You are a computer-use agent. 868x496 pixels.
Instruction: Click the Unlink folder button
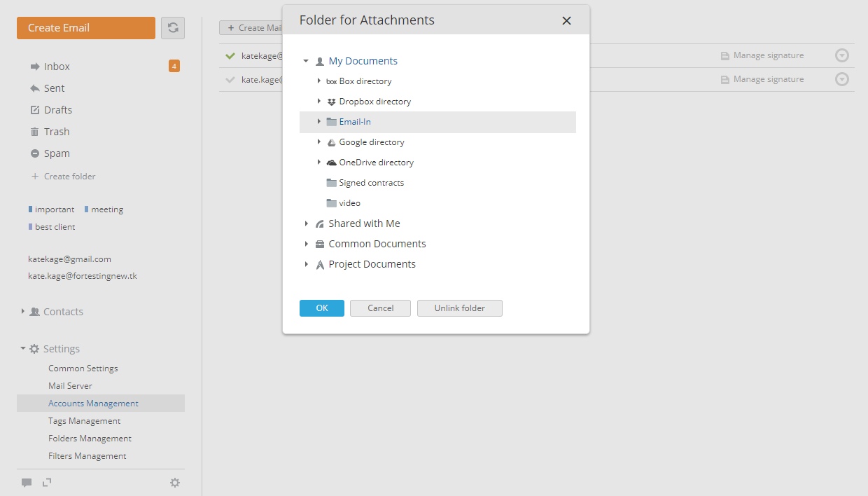[460, 308]
